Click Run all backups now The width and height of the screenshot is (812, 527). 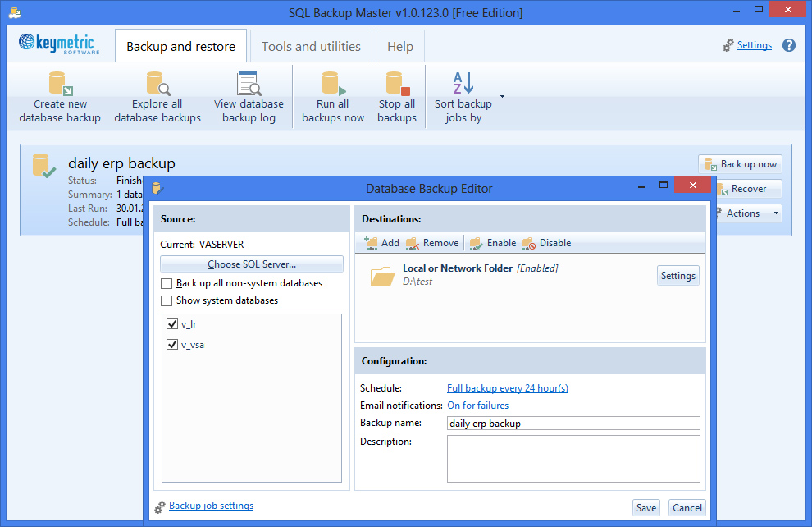[x=333, y=98]
